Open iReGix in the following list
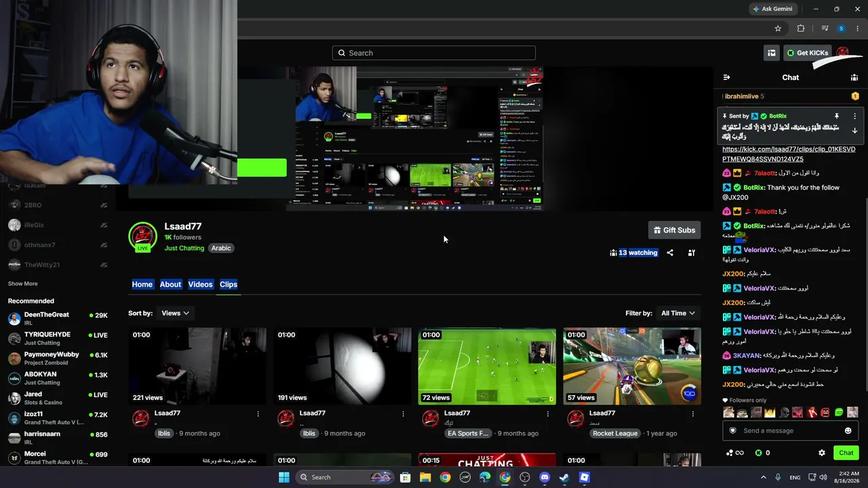This screenshot has width=868, height=488. pyautogui.click(x=58, y=225)
